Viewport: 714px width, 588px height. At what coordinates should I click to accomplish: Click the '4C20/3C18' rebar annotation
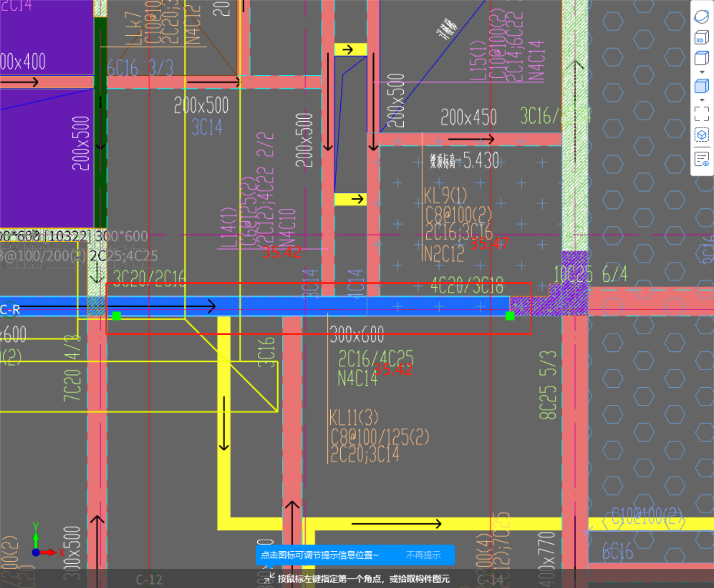click(467, 286)
